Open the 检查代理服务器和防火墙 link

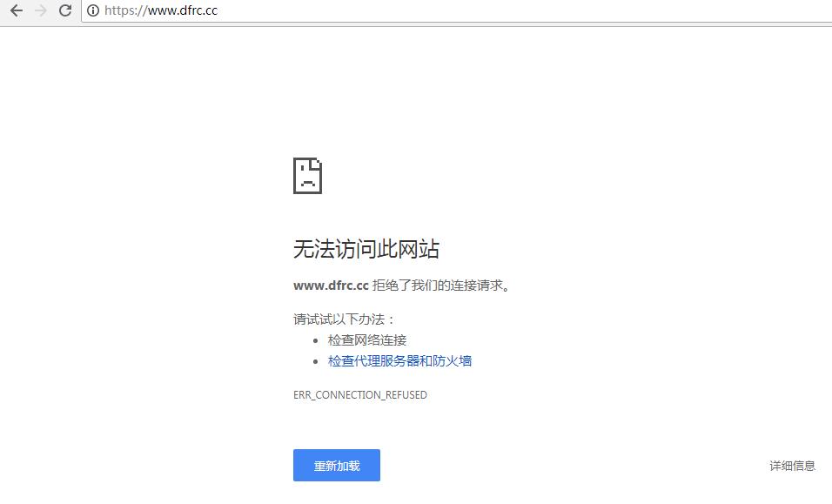[x=399, y=360]
